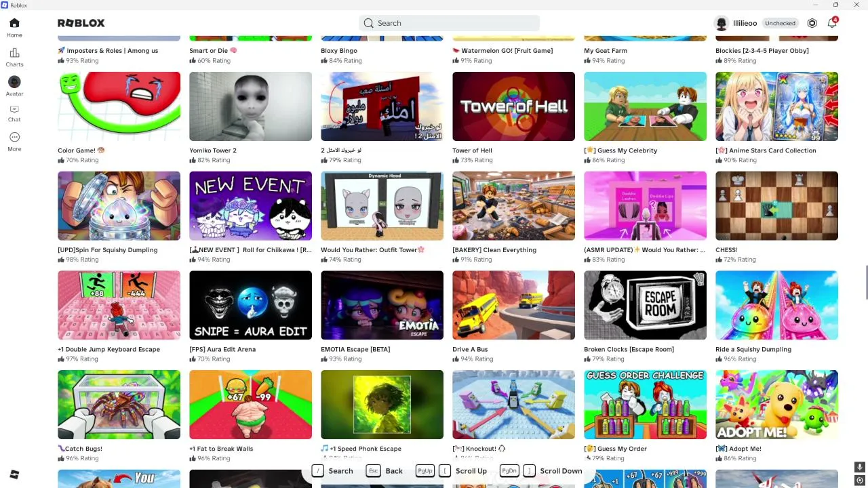Screen dimensions: 868x488
Task: Open the Broken Clocks Escape Room thumbnail
Action: (x=645, y=306)
